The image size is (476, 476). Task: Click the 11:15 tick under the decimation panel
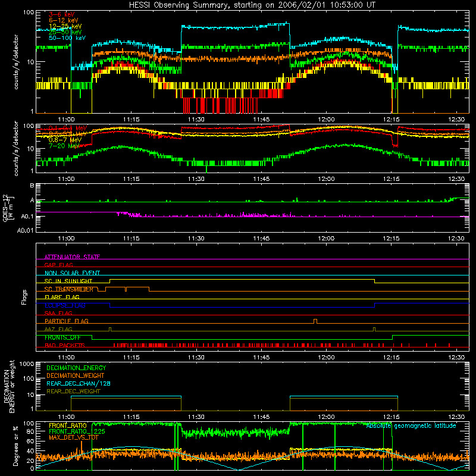(x=131, y=417)
